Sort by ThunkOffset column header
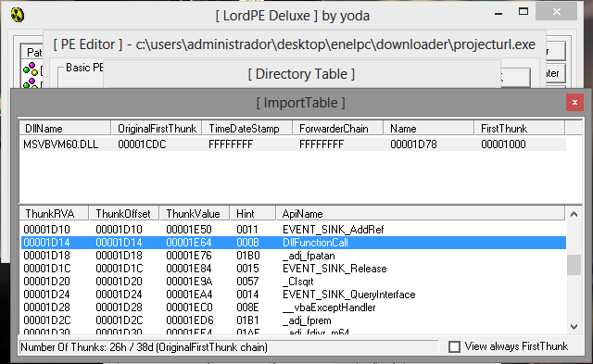Screen dimensions: 593x364 [x=123, y=214]
